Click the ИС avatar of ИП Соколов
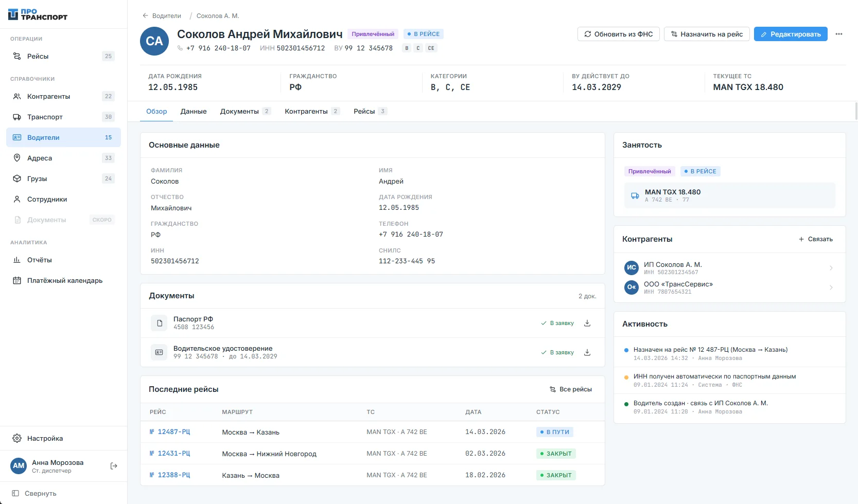The image size is (858, 504). 632,268
